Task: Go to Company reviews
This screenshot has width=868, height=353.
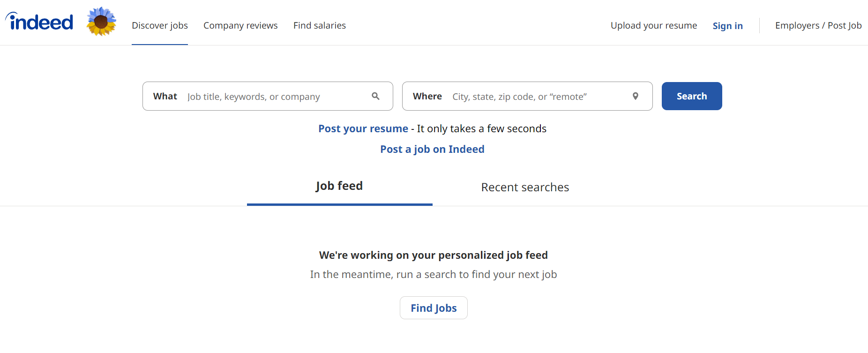Action: pyautogui.click(x=240, y=25)
